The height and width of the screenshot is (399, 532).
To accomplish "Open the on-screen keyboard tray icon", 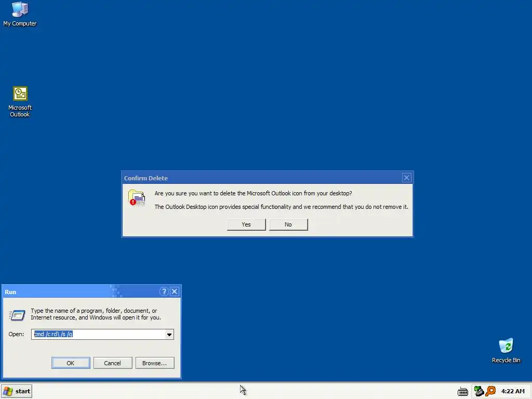I will click(463, 392).
